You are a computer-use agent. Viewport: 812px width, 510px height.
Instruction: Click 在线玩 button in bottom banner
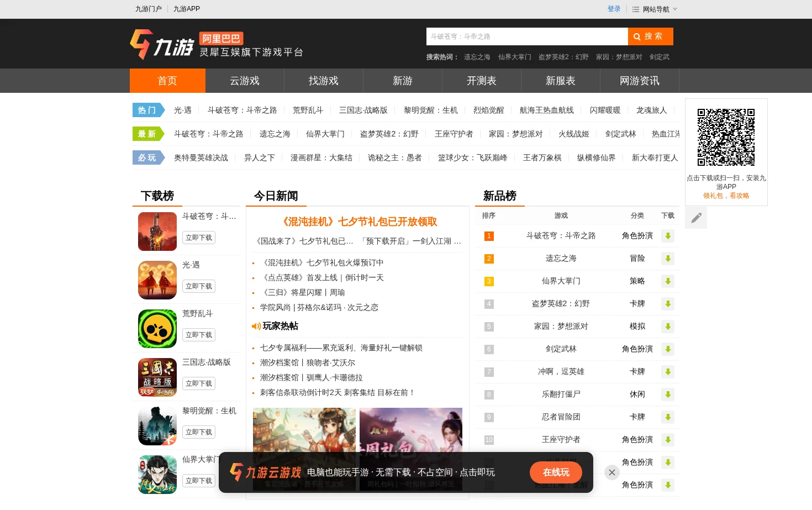[556, 472]
